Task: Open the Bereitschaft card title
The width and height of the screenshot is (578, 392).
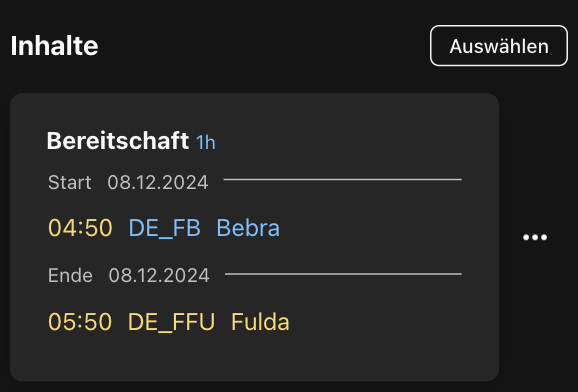Action: click(118, 141)
